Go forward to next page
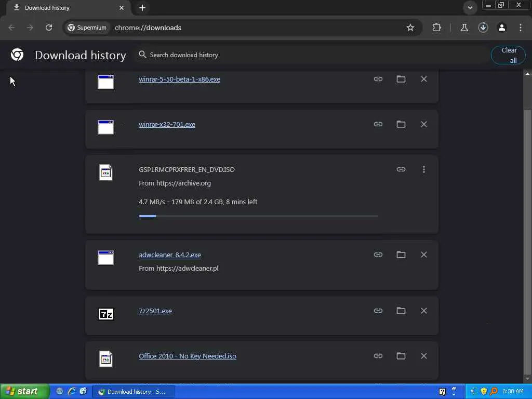 click(x=30, y=28)
